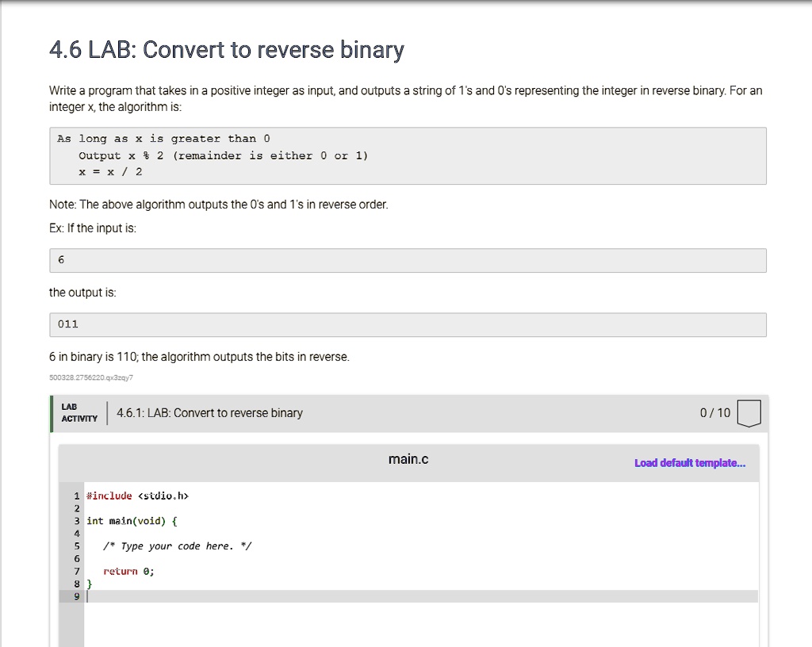812x647 pixels.
Task: Select the 4.6 LAB page heading
Action: pyautogui.click(x=226, y=50)
